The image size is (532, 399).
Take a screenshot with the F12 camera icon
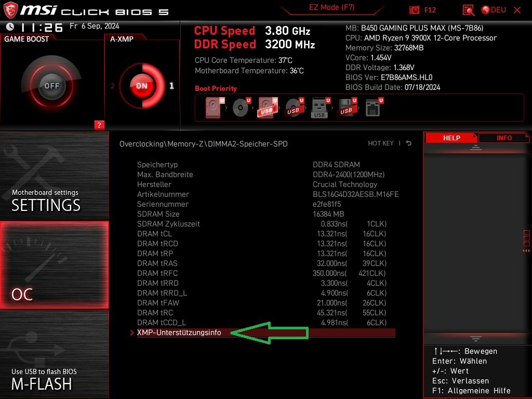414,10
